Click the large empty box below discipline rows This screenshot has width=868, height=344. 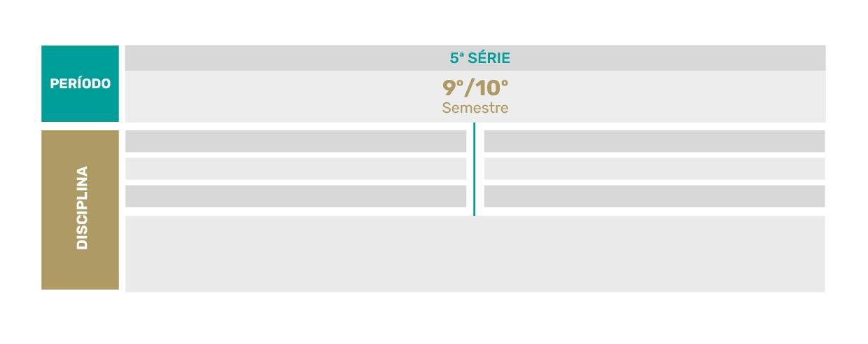pos(475,254)
